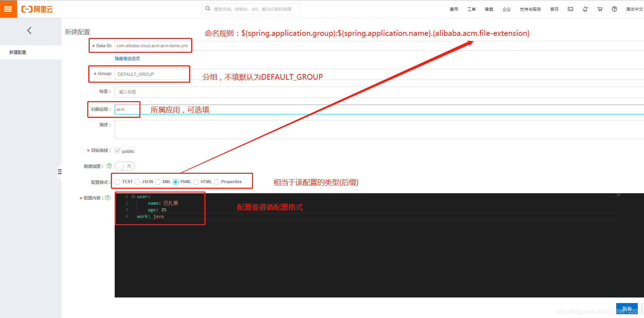Open the 企业 top menu
The width and height of the screenshot is (644, 318).
[507, 9]
